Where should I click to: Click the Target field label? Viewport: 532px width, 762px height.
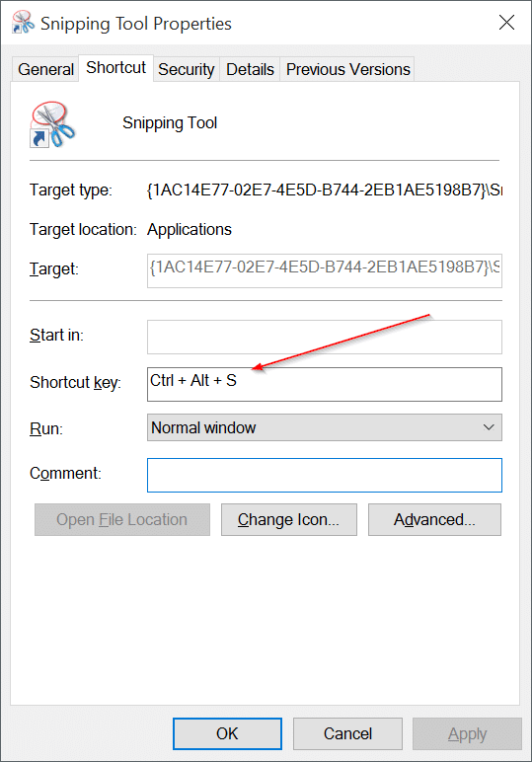click(54, 268)
